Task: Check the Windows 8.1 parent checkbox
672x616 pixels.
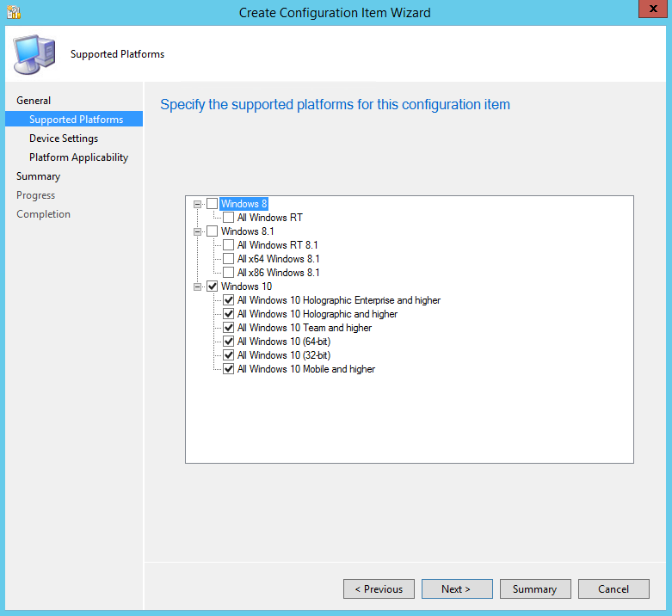Action: click(x=213, y=231)
